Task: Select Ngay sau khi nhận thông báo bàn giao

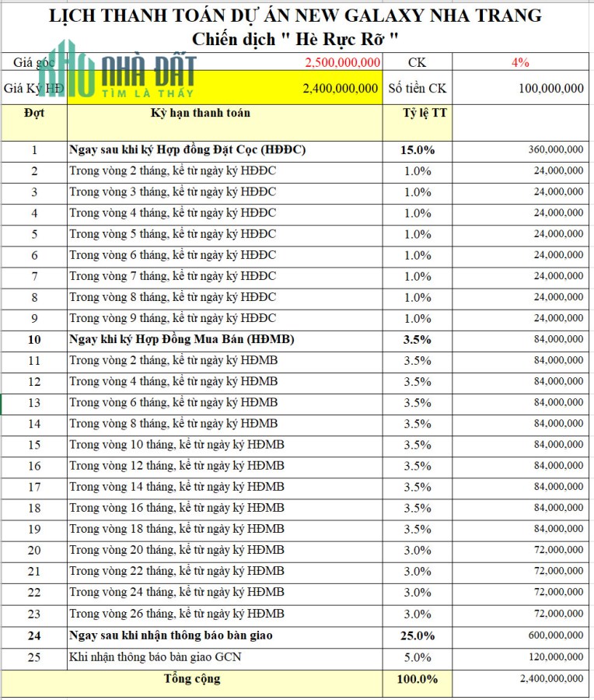Action: tap(171, 635)
